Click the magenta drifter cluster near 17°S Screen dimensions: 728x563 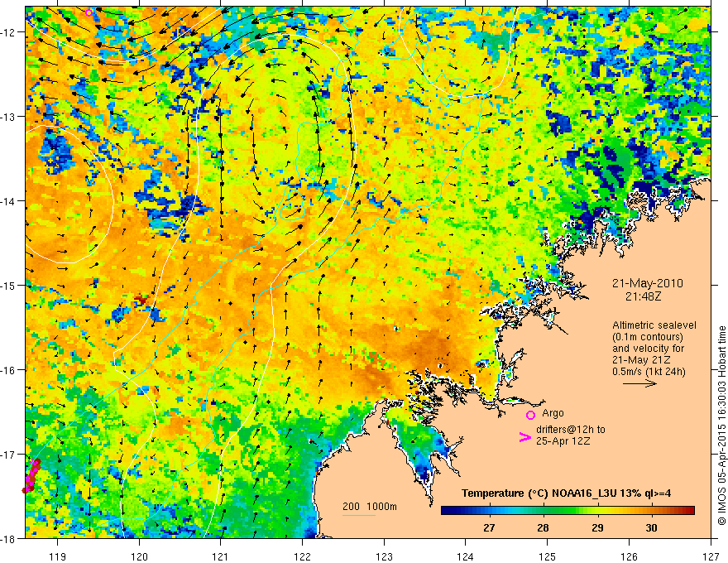pos(32,475)
